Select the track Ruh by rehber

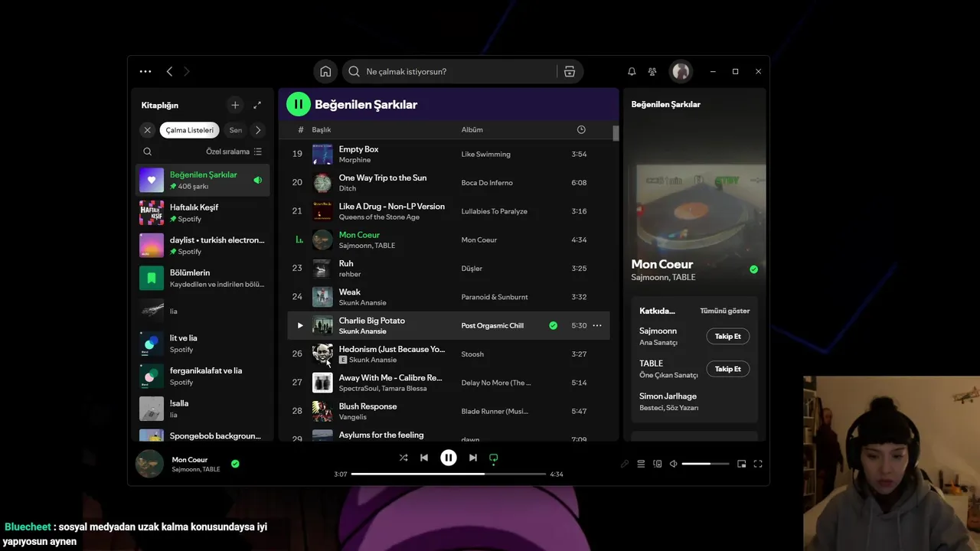[448, 268]
